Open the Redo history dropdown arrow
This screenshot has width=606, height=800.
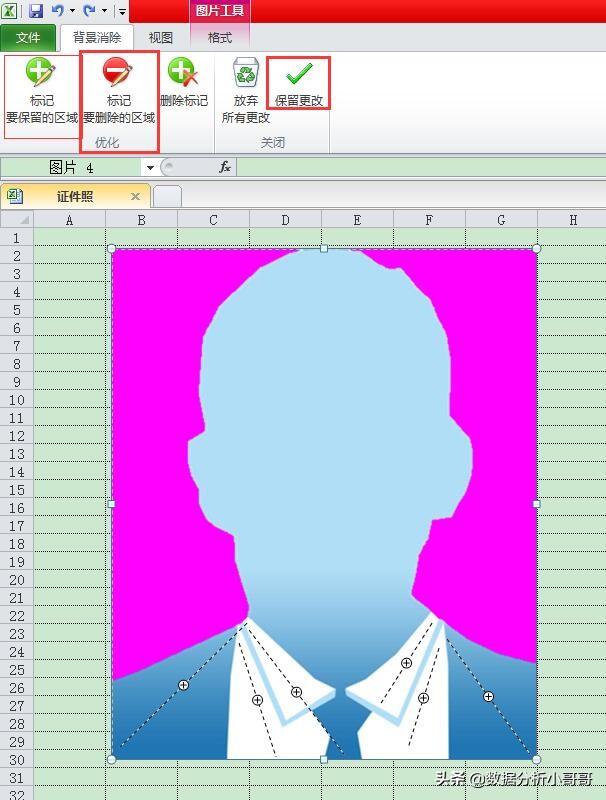[x=105, y=11]
